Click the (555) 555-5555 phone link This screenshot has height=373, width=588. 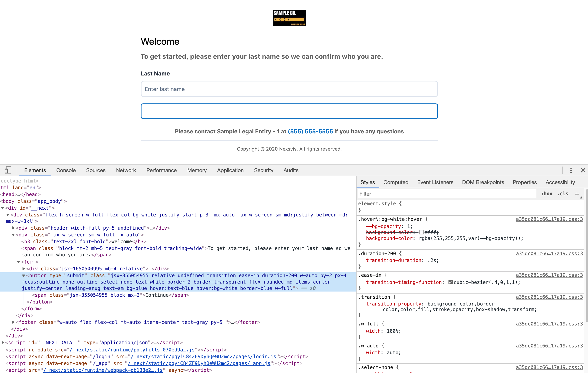point(310,132)
